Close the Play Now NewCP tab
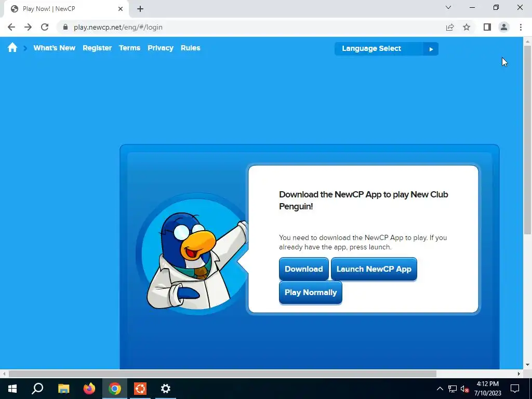The height and width of the screenshot is (399, 532). pyautogui.click(x=121, y=9)
